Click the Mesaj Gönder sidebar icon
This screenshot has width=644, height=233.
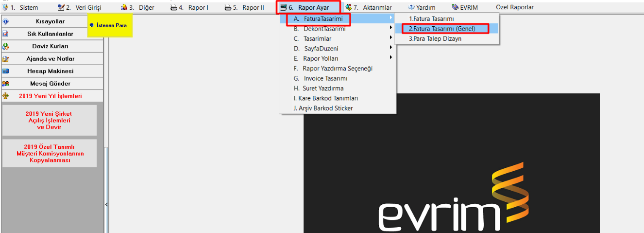tap(6, 84)
